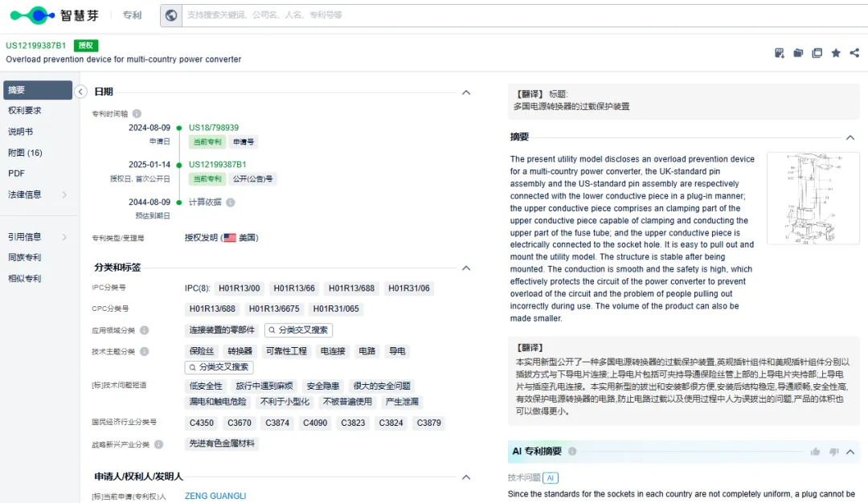
Task: Click the 漏电和触电危险 problem tag
Action: 218,402
